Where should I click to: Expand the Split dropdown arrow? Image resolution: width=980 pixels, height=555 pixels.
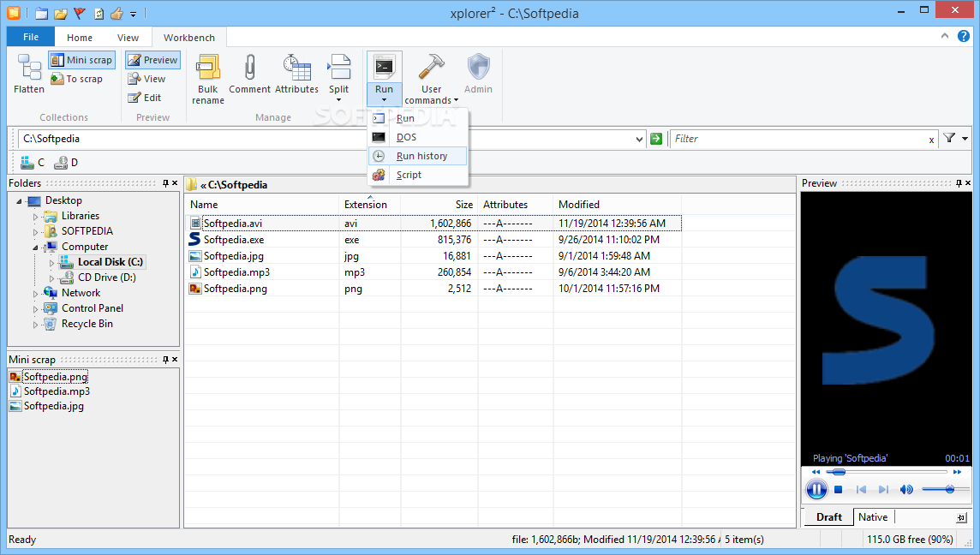[x=338, y=100]
